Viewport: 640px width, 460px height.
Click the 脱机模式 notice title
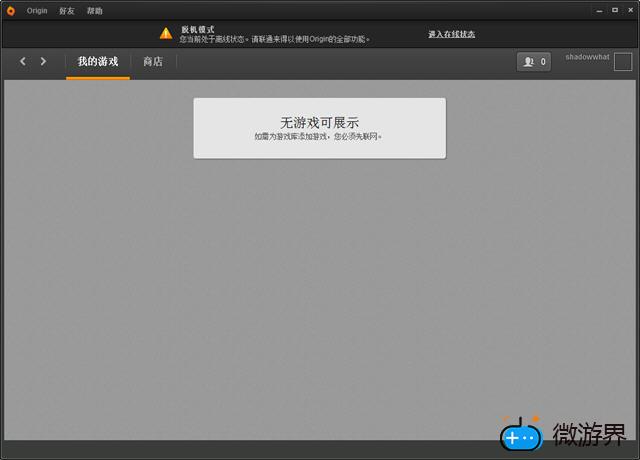(x=198, y=29)
